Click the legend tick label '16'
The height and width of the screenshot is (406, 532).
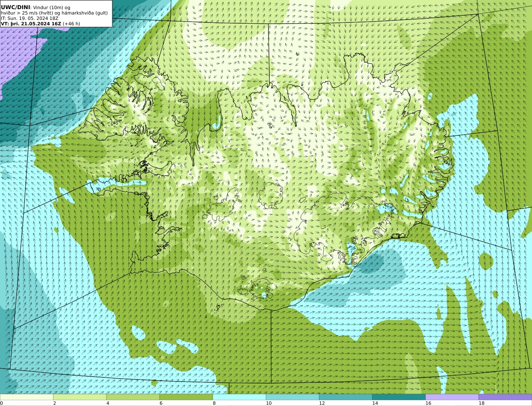click(428, 403)
